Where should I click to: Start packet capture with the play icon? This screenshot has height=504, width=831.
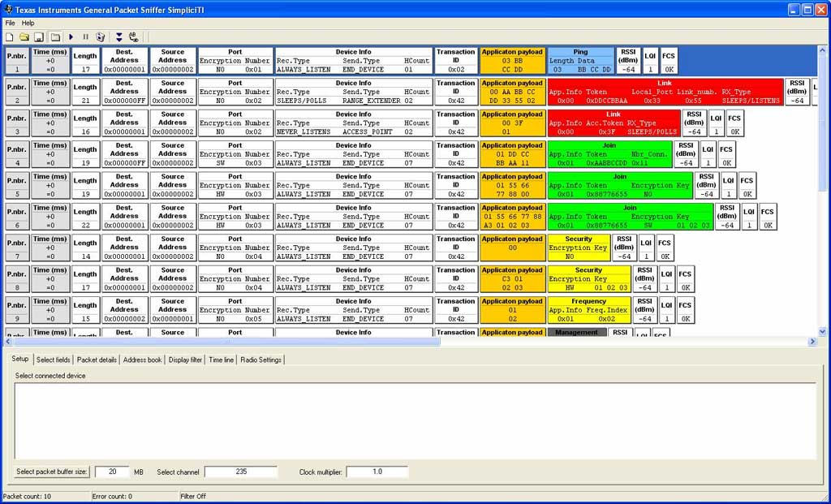click(x=71, y=37)
